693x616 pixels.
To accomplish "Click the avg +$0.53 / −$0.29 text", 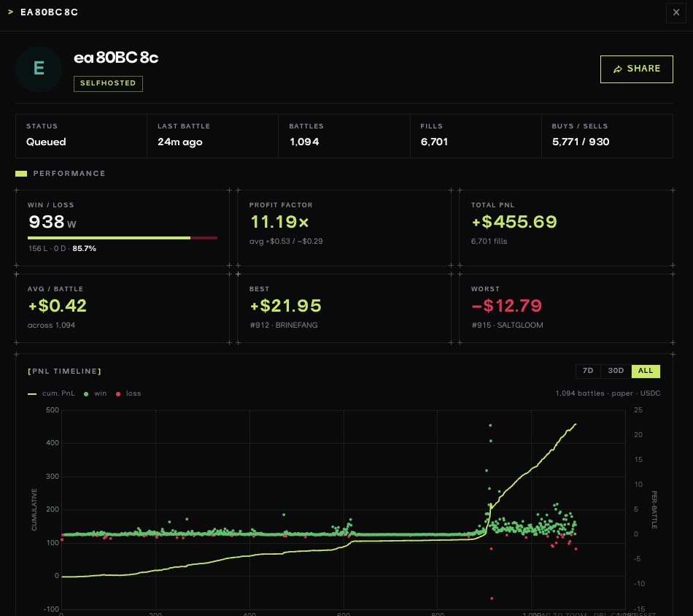I will (x=286, y=241).
